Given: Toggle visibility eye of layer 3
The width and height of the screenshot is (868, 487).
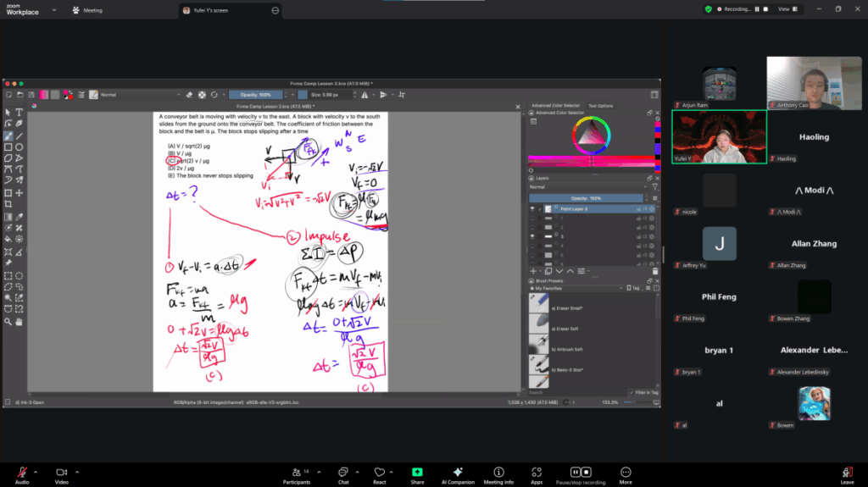Looking at the screenshot, I should pyautogui.click(x=532, y=236).
